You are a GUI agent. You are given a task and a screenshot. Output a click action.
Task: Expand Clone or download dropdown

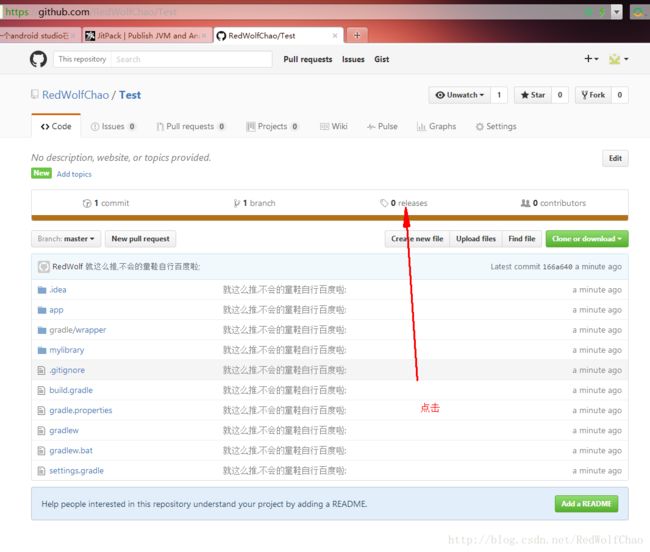coord(587,239)
